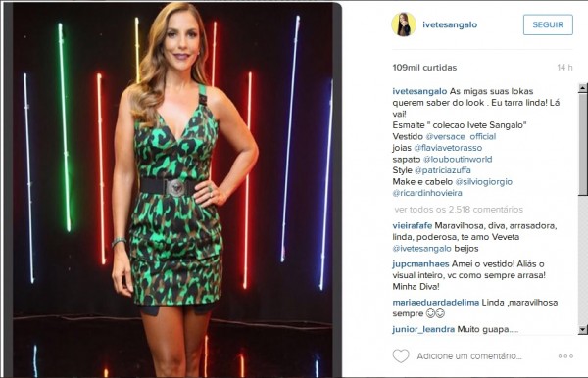Click the SEGUIR follow button

[x=548, y=24]
